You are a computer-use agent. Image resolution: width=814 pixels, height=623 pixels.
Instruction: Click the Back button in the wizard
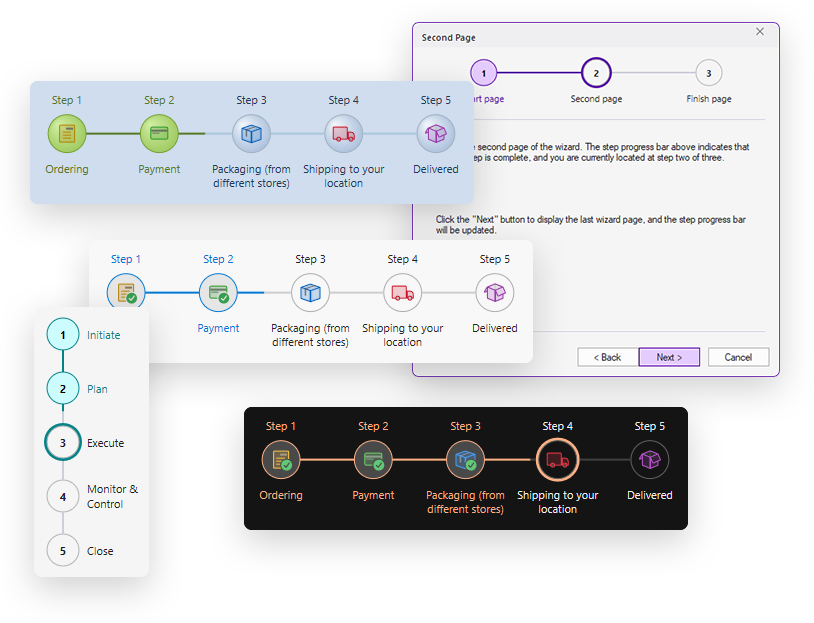coord(607,357)
